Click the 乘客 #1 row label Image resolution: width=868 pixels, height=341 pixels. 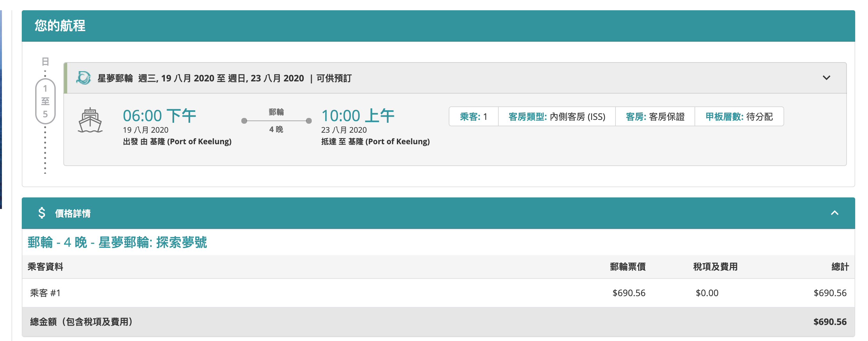[45, 293]
